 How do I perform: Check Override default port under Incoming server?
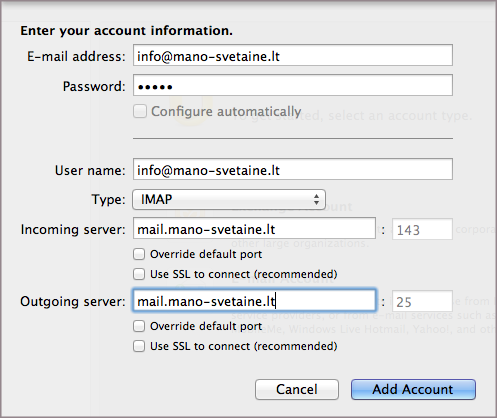139,254
